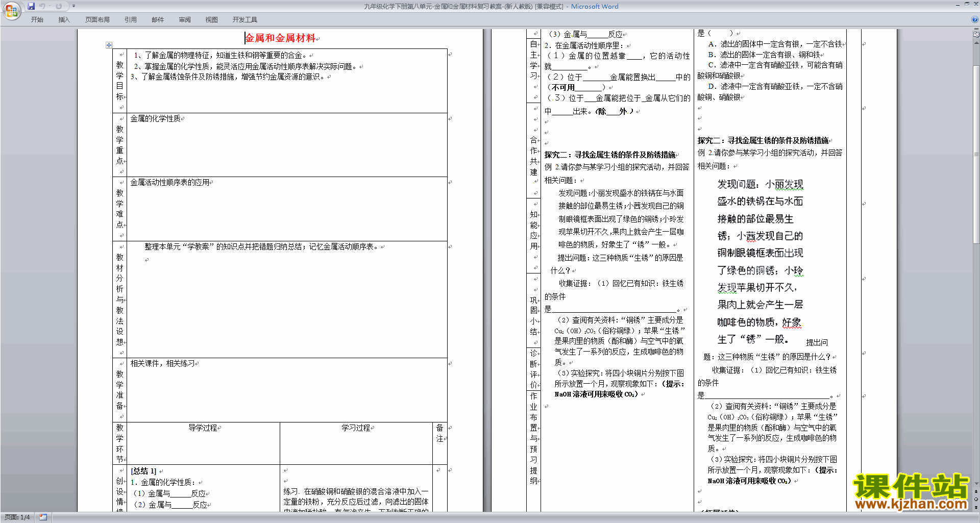Screen dimensions: 980x523
Task: Switch to the 引用 tab
Action: coord(131,19)
